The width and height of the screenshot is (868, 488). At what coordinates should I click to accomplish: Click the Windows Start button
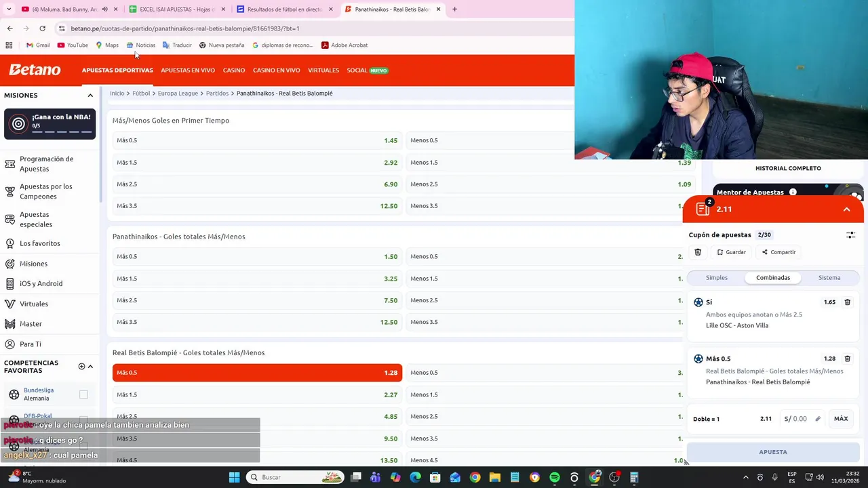(234, 477)
